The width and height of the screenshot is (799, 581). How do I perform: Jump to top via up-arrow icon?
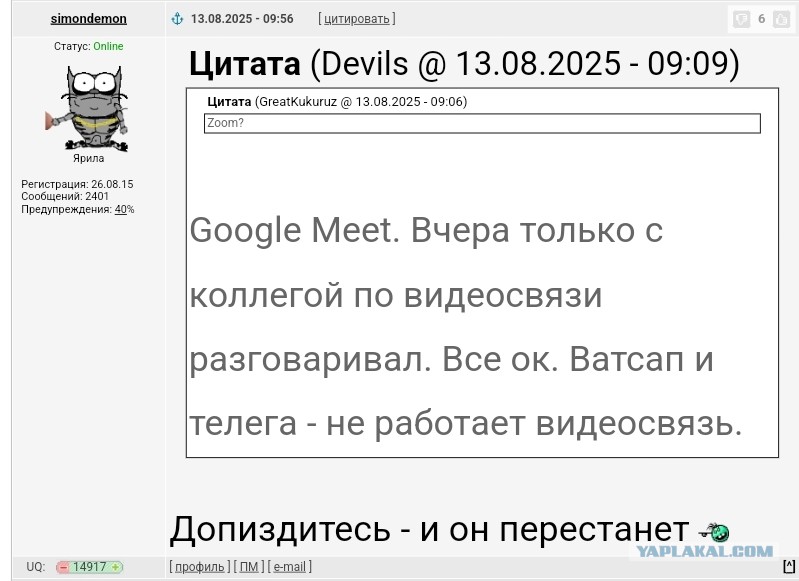pyautogui.click(x=789, y=566)
